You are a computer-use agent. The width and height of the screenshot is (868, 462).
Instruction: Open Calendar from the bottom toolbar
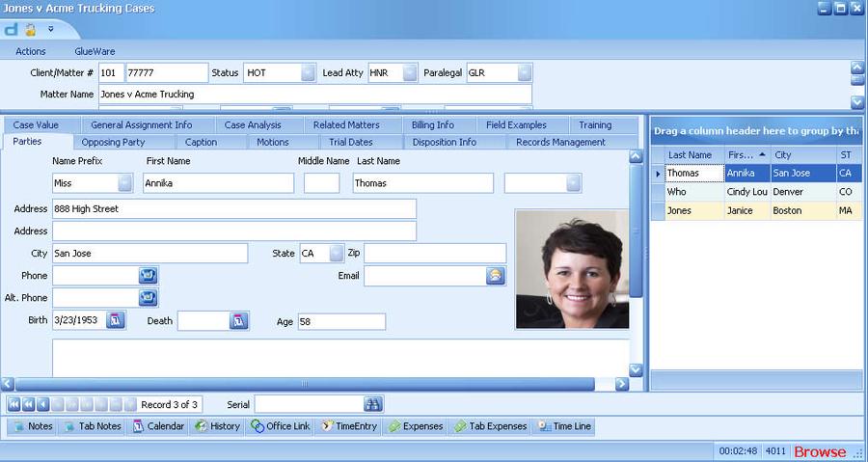tap(158, 426)
